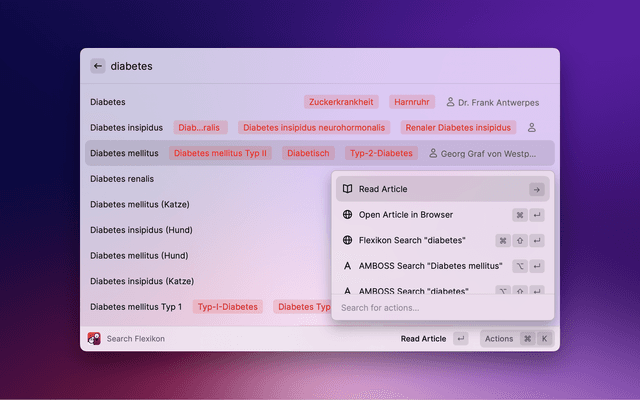Viewport: 640px width, 400px height.
Task: Choose Open Article in Browser from the action list
Action: [405, 215]
